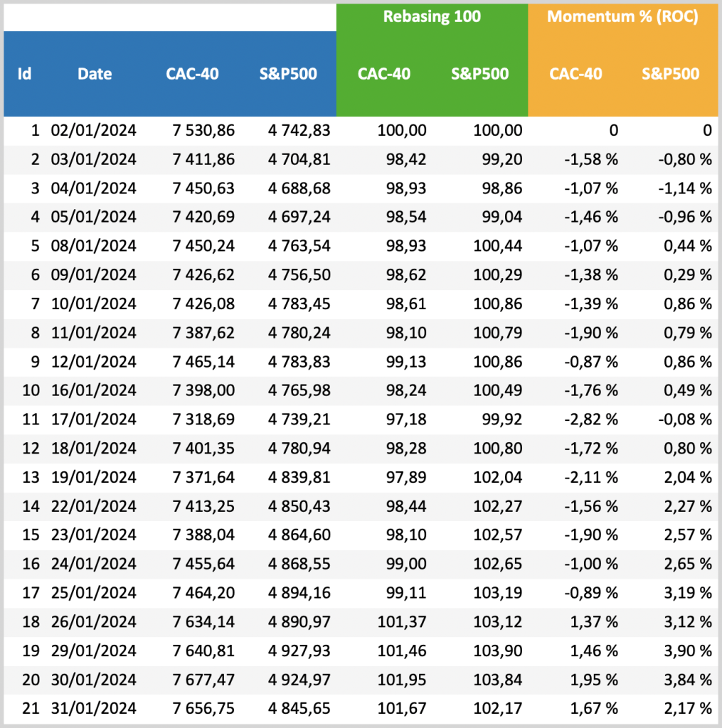Image resolution: width=722 pixels, height=728 pixels.
Task: Click the date cell 08/01/2024
Action: [x=93, y=245]
